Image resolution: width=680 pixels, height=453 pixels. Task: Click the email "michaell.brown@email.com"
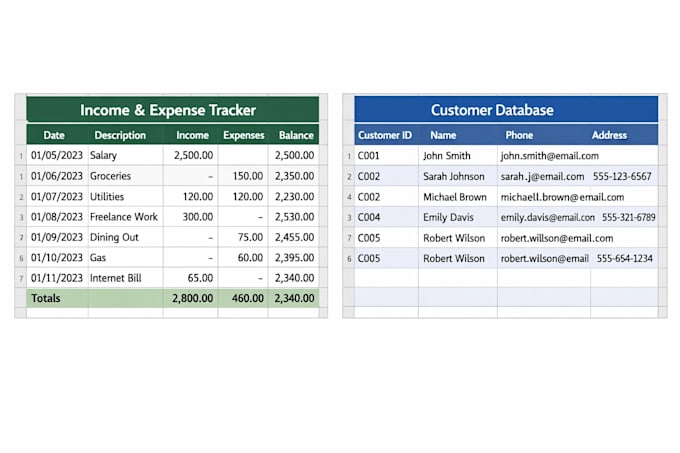pos(562,197)
